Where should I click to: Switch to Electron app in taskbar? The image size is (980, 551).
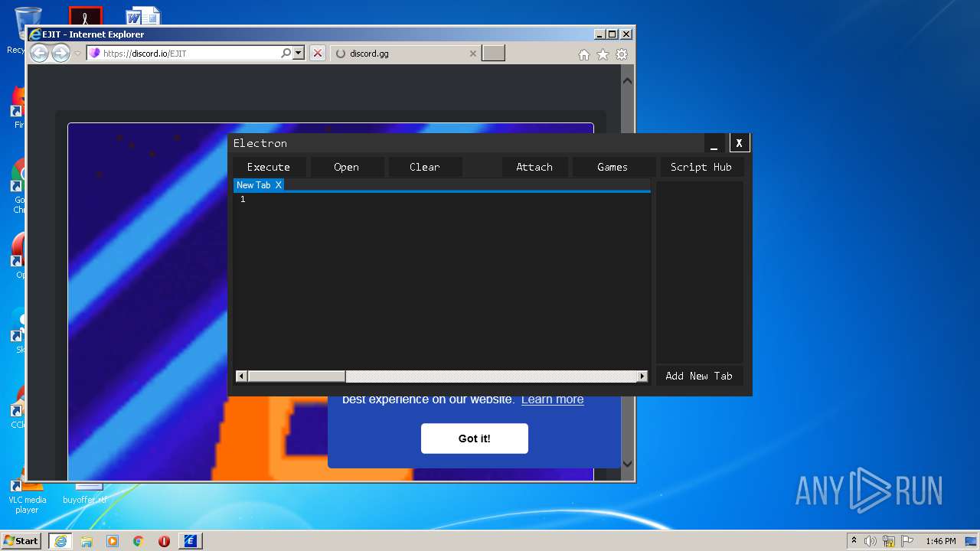191,541
